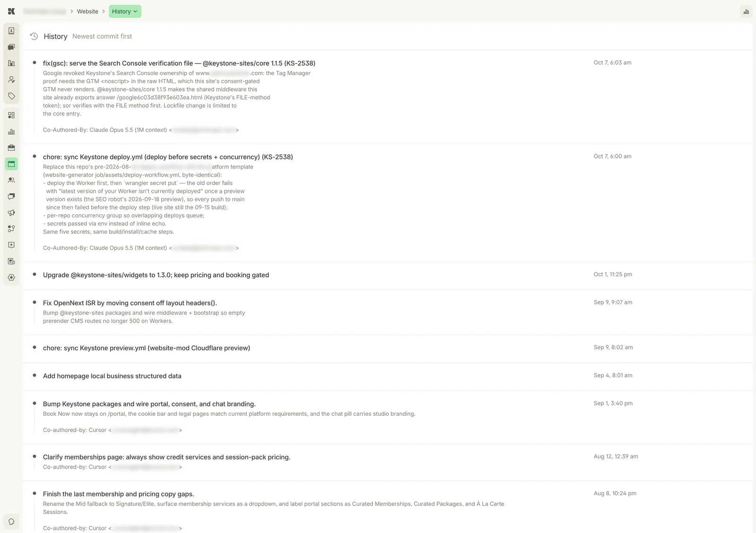
Task: Open the stacked cards sidebar icon
Action: (x=11, y=196)
